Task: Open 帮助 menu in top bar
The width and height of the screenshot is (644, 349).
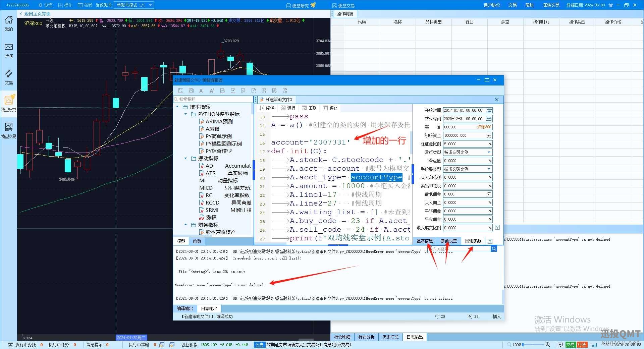Action: tap(529, 5)
